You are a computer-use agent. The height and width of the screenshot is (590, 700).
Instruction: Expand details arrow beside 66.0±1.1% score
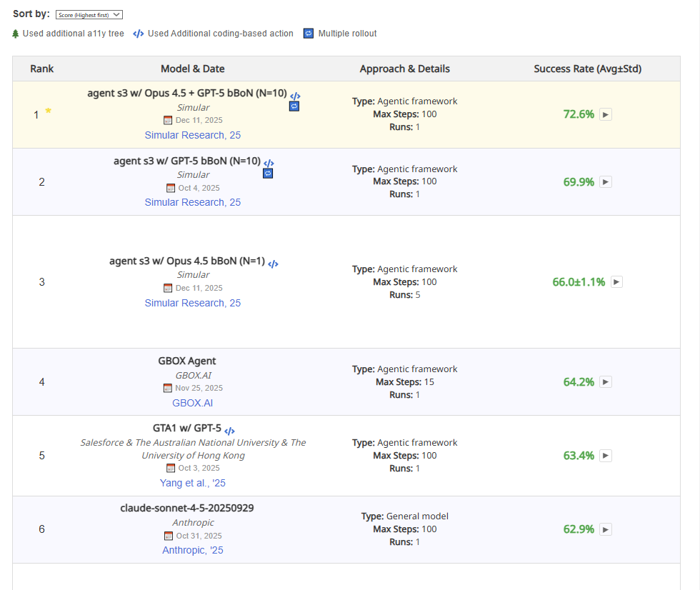point(616,282)
